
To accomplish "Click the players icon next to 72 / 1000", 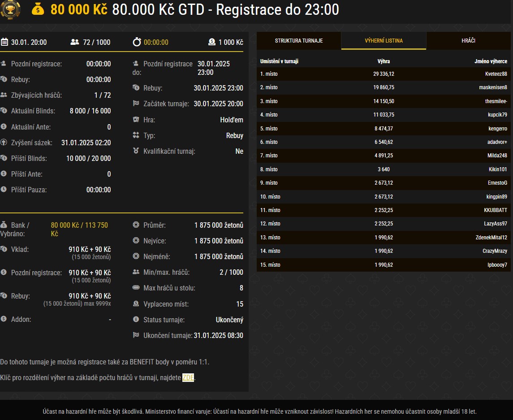I will [75, 42].
